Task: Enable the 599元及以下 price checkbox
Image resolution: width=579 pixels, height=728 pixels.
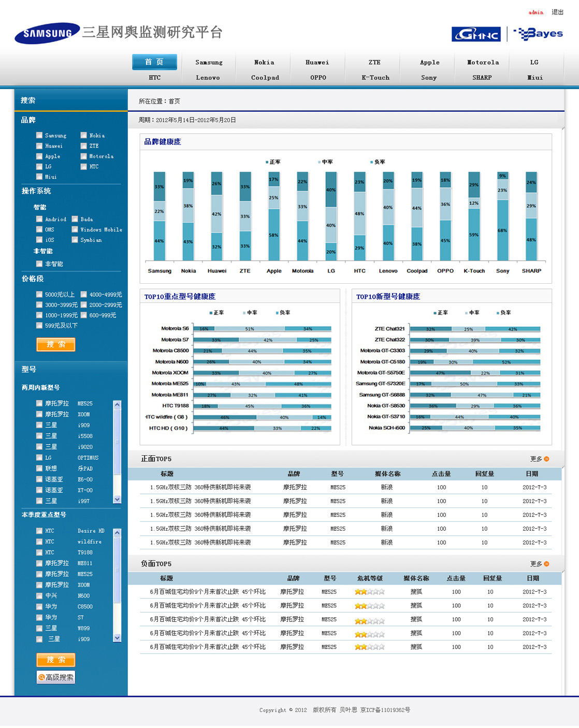Action: (39, 325)
